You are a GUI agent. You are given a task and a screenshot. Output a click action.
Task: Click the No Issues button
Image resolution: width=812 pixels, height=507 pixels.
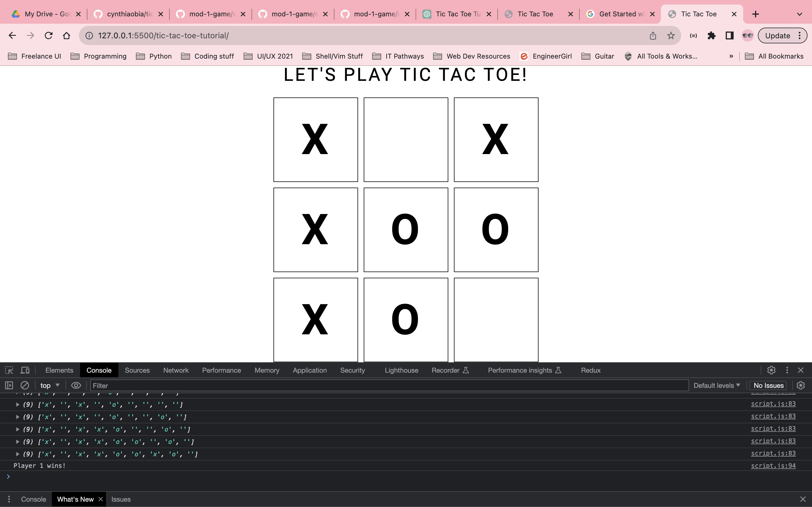pyautogui.click(x=768, y=385)
